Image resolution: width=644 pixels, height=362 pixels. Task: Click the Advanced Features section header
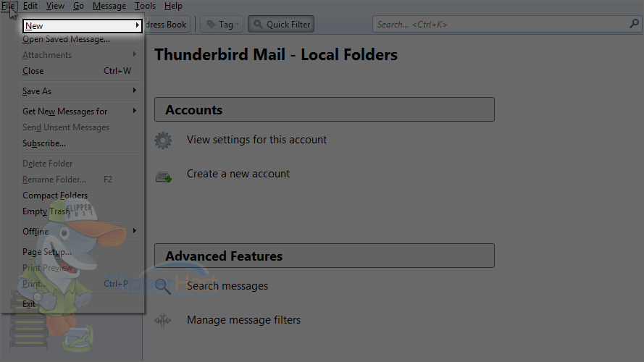point(325,256)
